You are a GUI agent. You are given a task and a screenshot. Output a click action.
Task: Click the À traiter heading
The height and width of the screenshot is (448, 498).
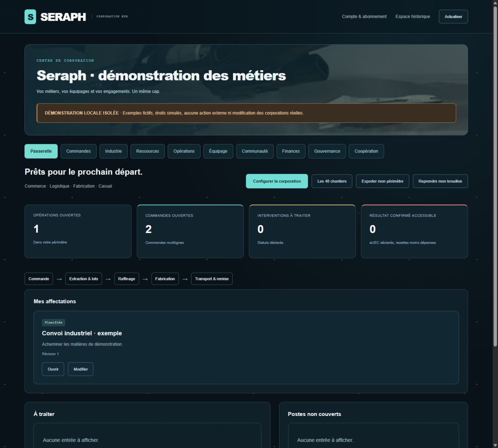point(44,414)
